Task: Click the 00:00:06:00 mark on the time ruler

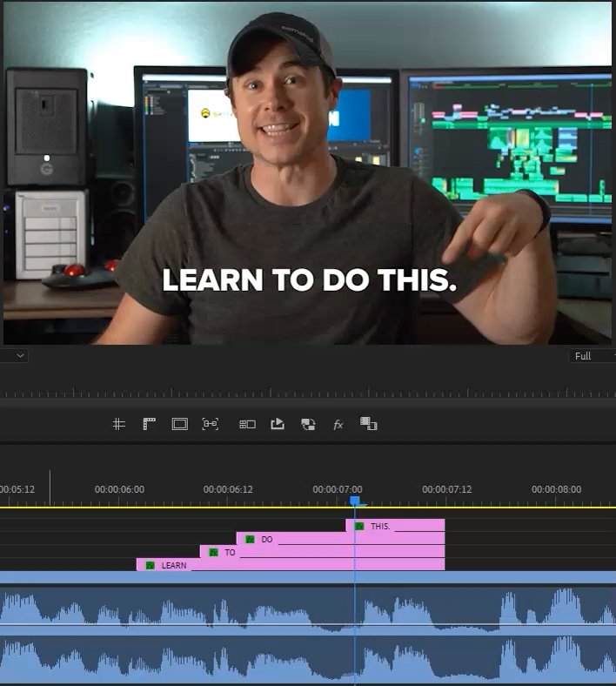Action: [119, 490]
